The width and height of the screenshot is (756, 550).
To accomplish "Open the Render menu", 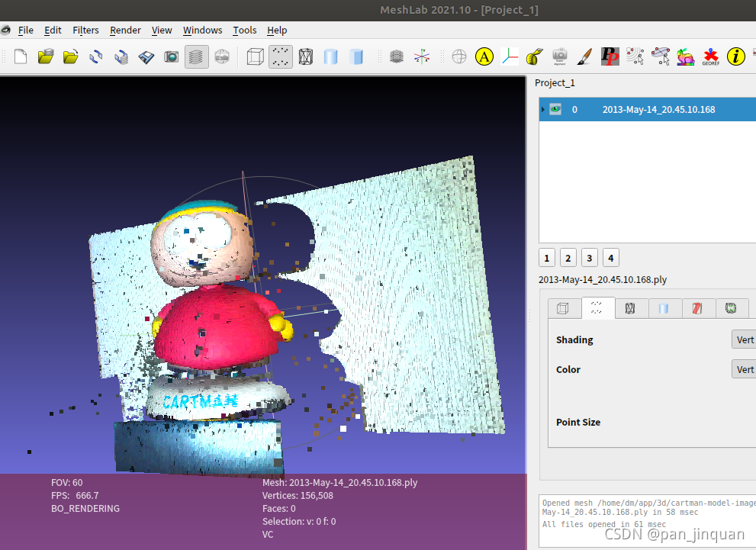I will (x=125, y=31).
